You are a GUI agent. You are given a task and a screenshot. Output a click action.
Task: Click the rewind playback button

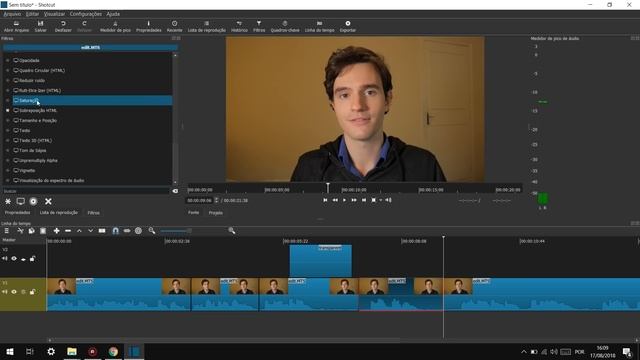point(335,200)
